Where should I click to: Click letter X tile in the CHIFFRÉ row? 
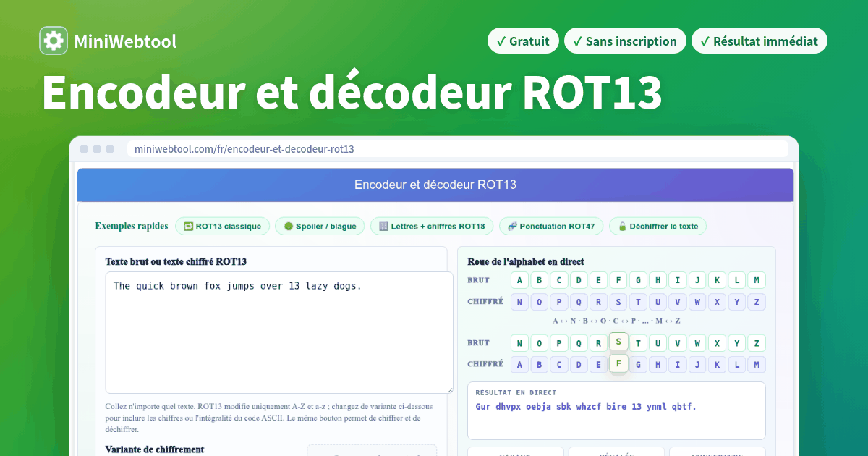click(717, 302)
